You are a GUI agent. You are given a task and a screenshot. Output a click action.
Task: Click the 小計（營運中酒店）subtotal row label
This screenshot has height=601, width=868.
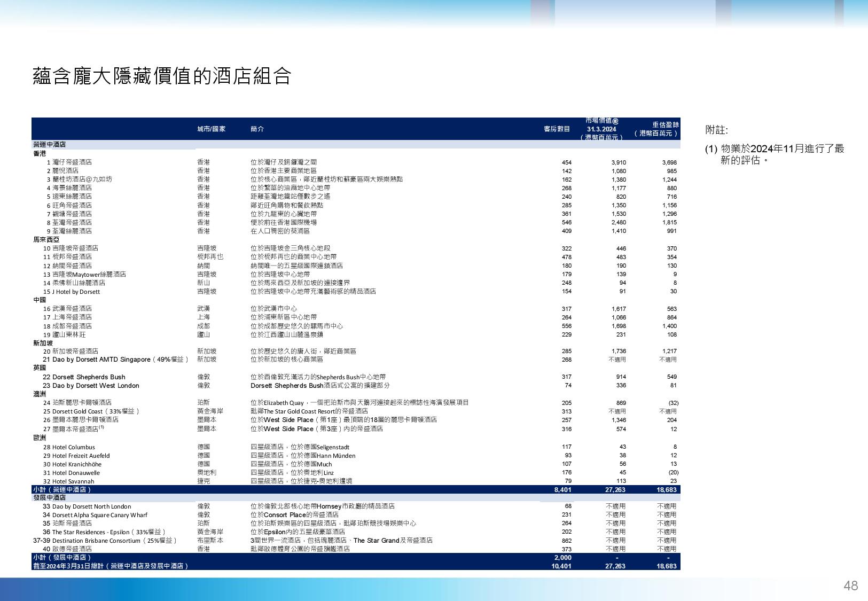point(62,489)
